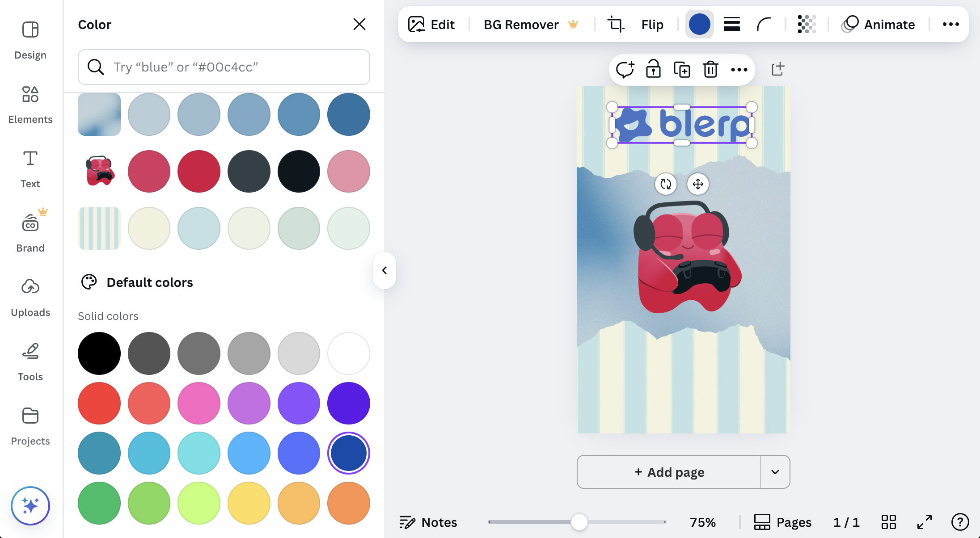Select the black solid color swatch
The height and width of the screenshot is (538, 980).
coord(99,353)
